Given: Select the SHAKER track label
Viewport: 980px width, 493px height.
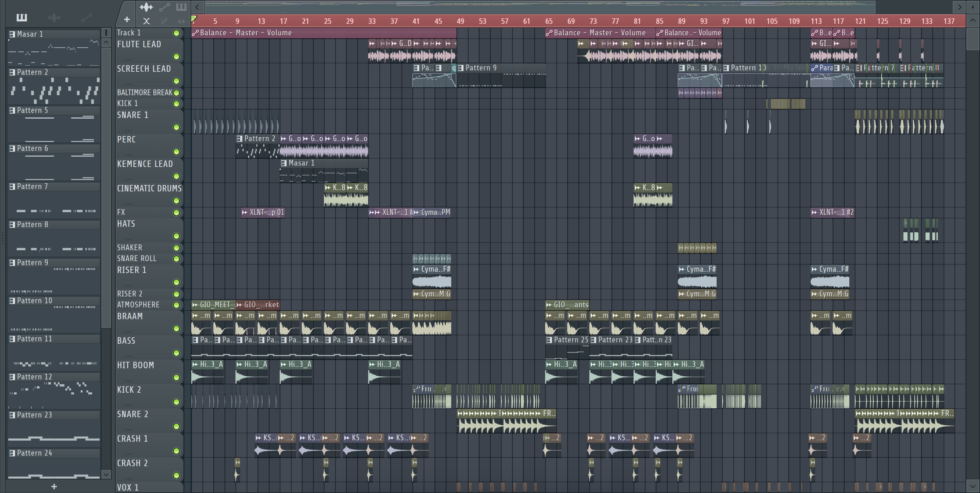Looking at the screenshot, I should (129, 248).
